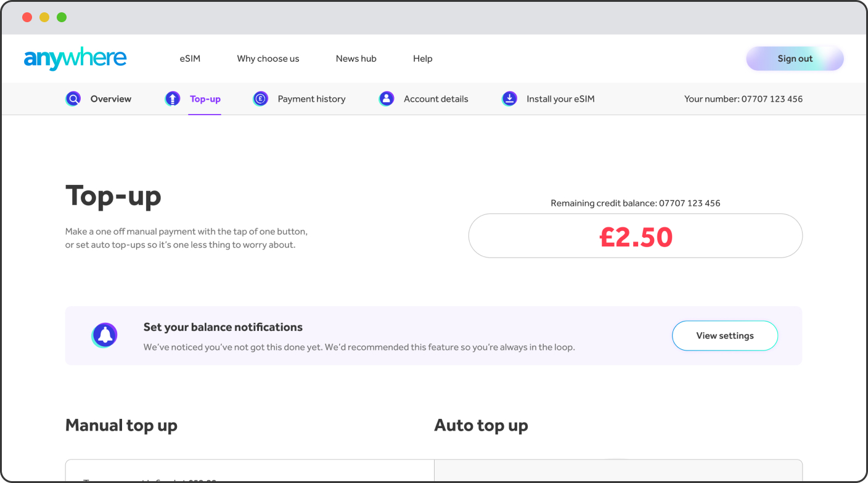Click the balance notifications bell icon
868x483 pixels.
[x=105, y=335]
